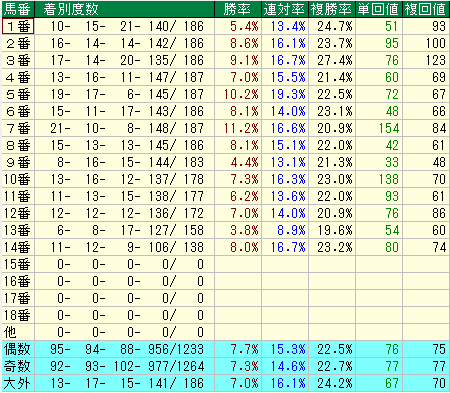The image size is (450, 393).
Task: Click the 着別度数 column header
Action: [124, 9]
